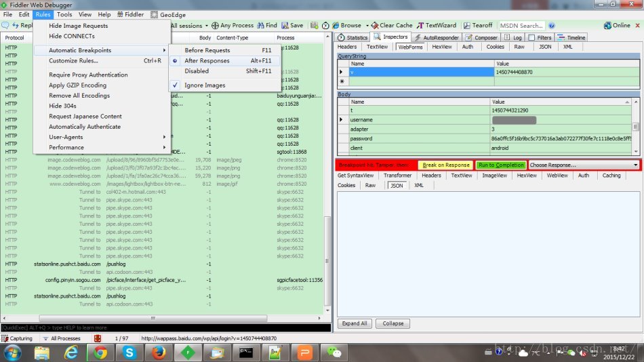Click the QuickExec command box

point(166,327)
